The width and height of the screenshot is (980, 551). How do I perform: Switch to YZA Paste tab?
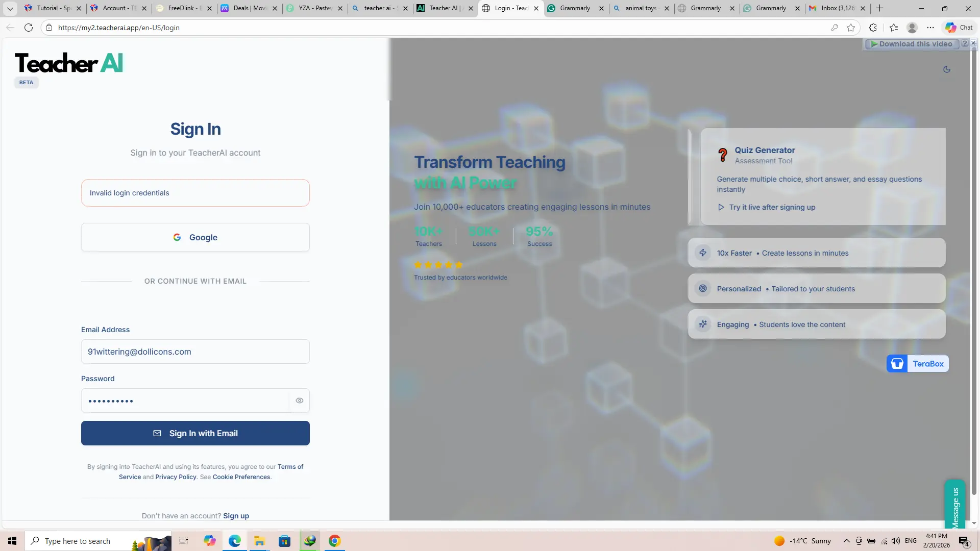(x=315, y=8)
